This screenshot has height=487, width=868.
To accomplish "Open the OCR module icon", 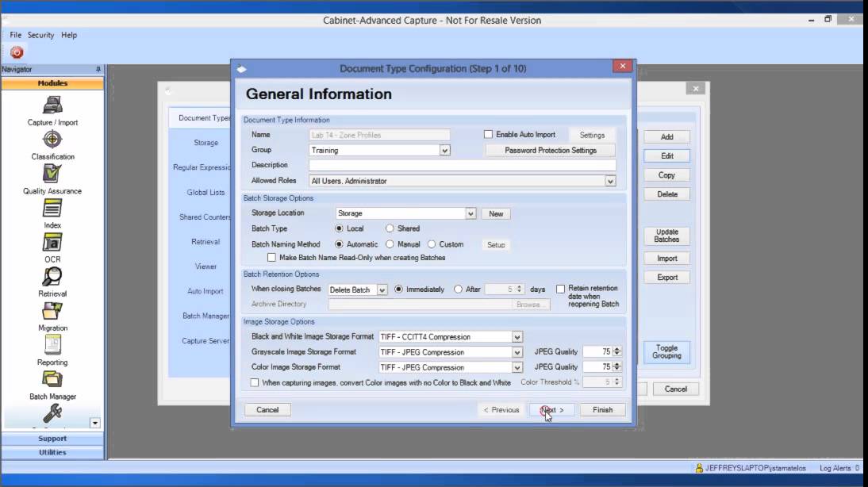I will [x=52, y=243].
